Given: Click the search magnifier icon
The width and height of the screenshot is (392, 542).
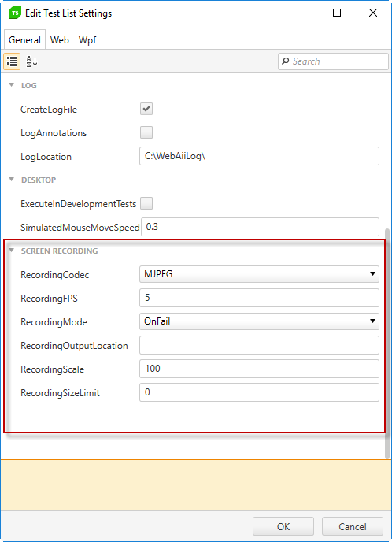Looking at the screenshot, I should tap(285, 61).
